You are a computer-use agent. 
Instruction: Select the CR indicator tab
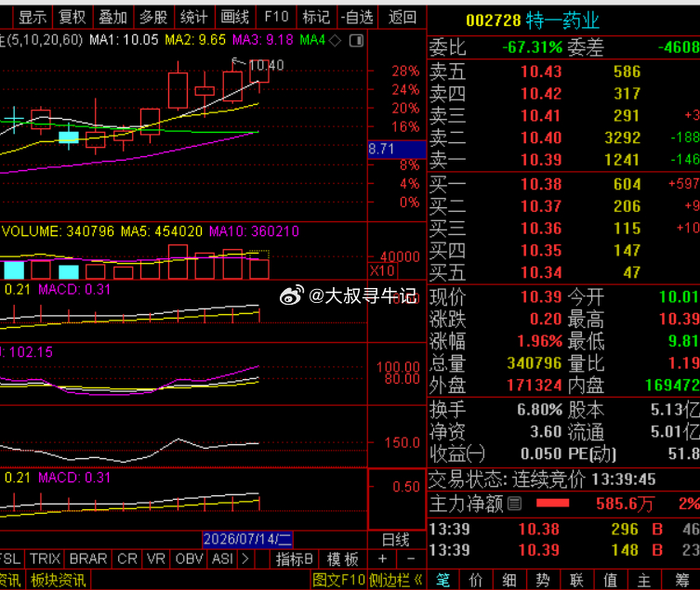click(x=127, y=558)
